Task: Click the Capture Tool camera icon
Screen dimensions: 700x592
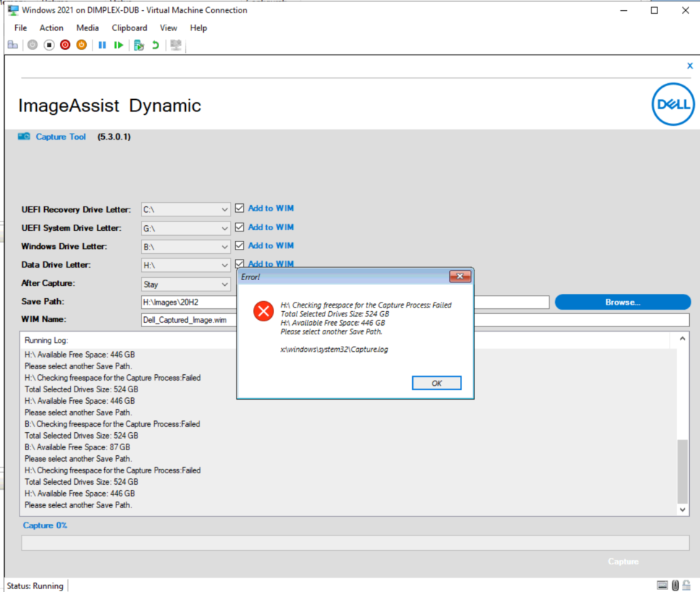Action: pyautogui.click(x=24, y=136)
